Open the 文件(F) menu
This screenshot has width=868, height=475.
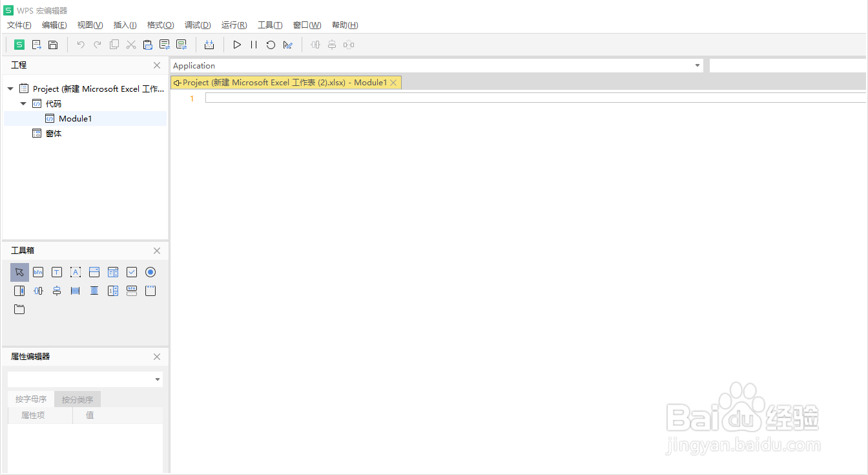(19, 25)
